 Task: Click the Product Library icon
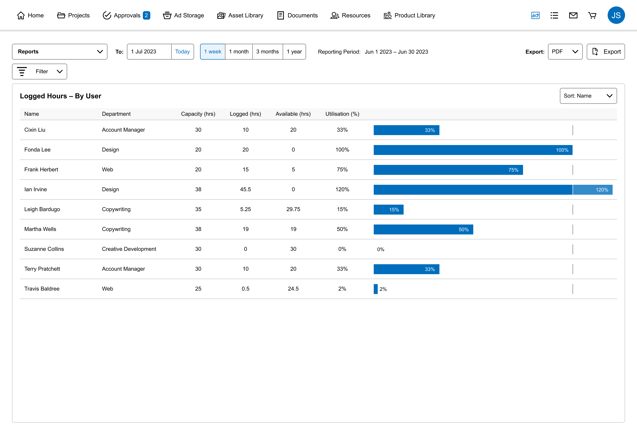(388, 15)
